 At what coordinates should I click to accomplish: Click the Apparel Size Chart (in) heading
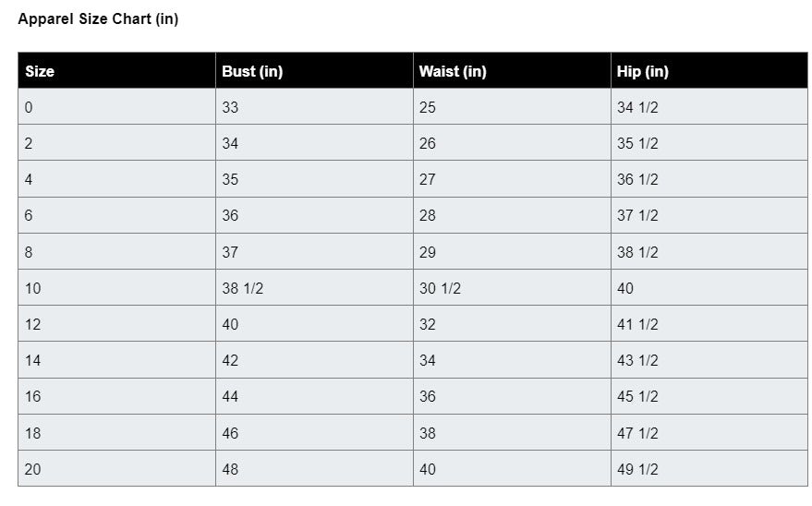(98, 19)
